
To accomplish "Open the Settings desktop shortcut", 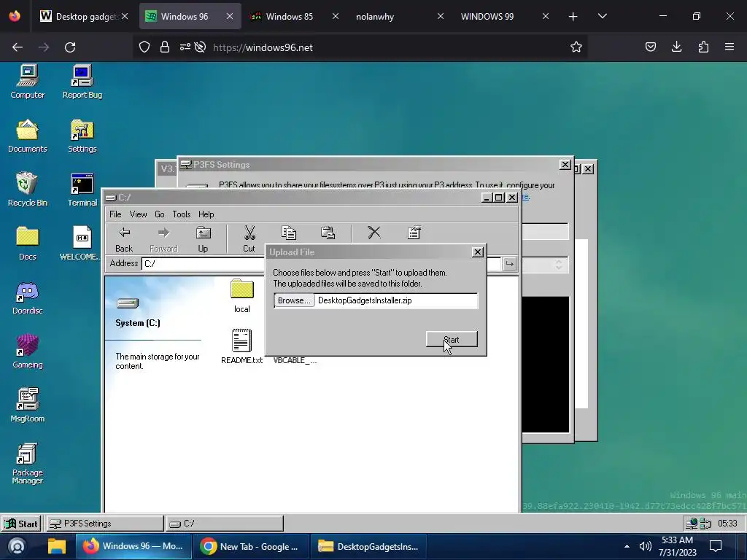I will click(x=82, y=136).
